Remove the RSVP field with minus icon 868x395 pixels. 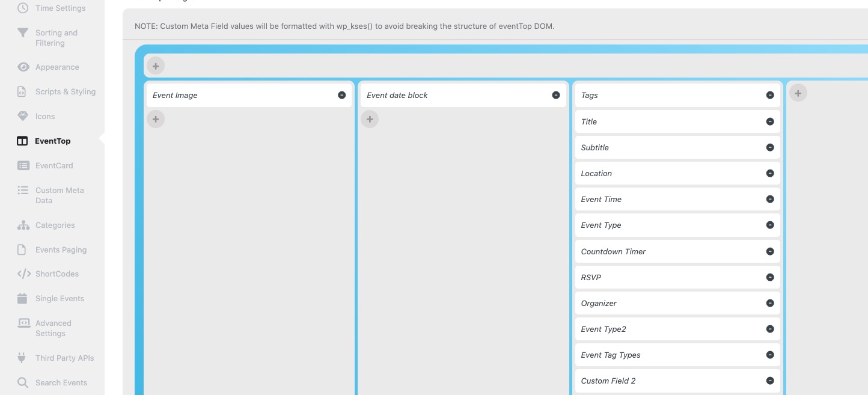pos(770,277)
